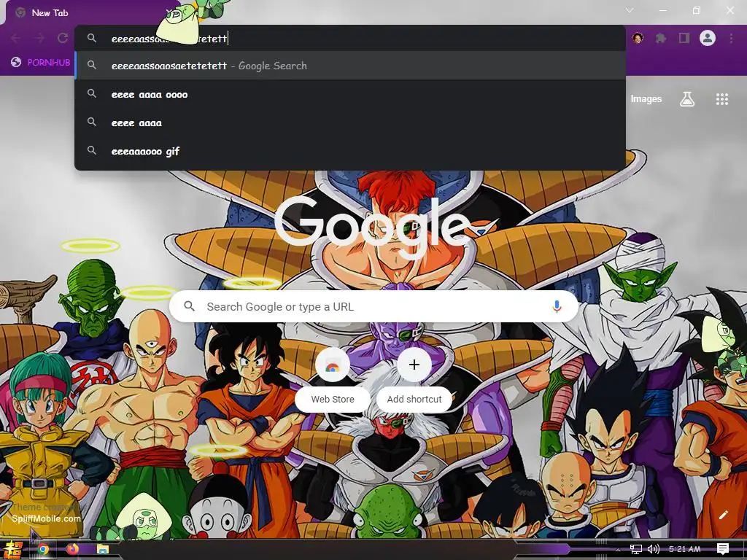The image size is (747, 560).
Task: Choose suggestion 'eeee aaaa oooo'
Action: point(350,94)
